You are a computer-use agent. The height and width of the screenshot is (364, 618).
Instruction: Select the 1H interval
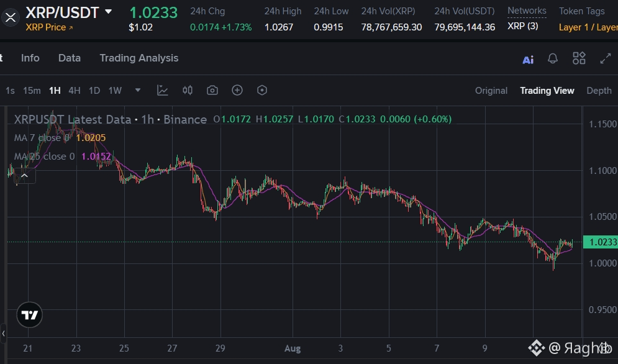pyautogui.click(x=55, y=91)
